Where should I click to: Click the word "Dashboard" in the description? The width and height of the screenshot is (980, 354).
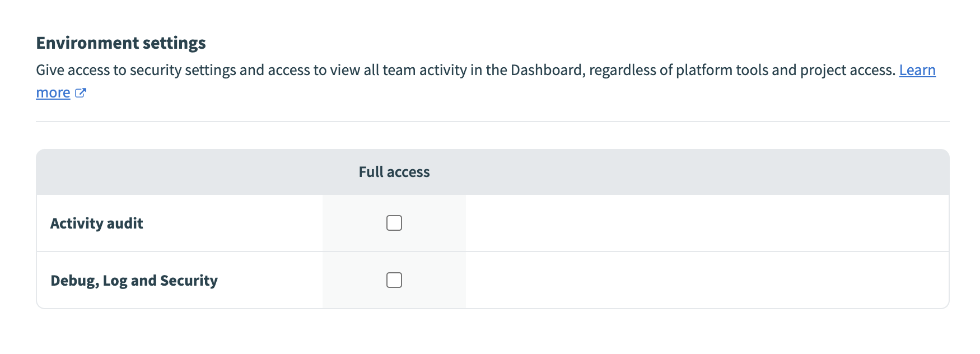(x=547, y=70)
